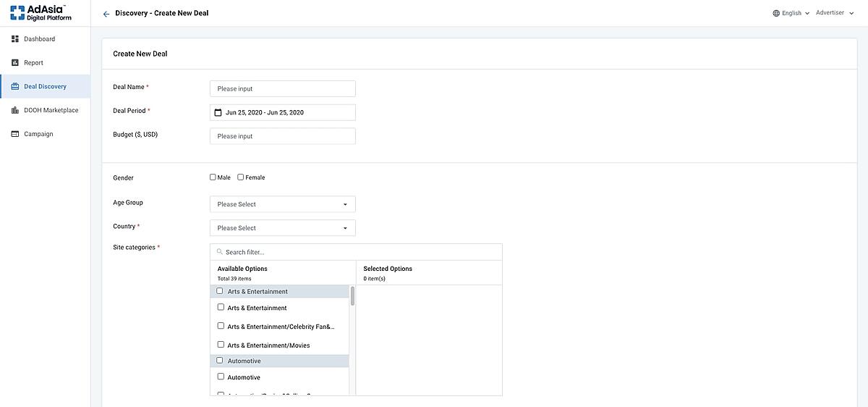Expand the Country selection dropdown
The height and width of the screenshot is (407, 868).
tap(282, 228)
